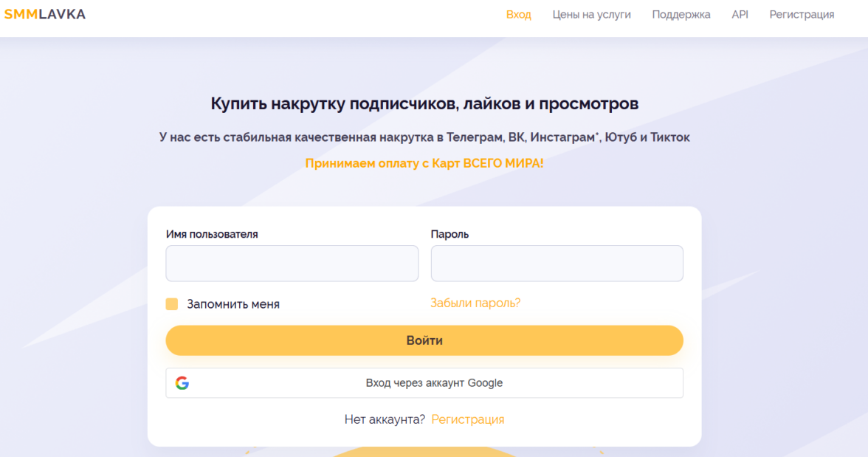This screenshot has height=457, width=868.
Task: Click the Пароль field label
Action: click(449, 234)
